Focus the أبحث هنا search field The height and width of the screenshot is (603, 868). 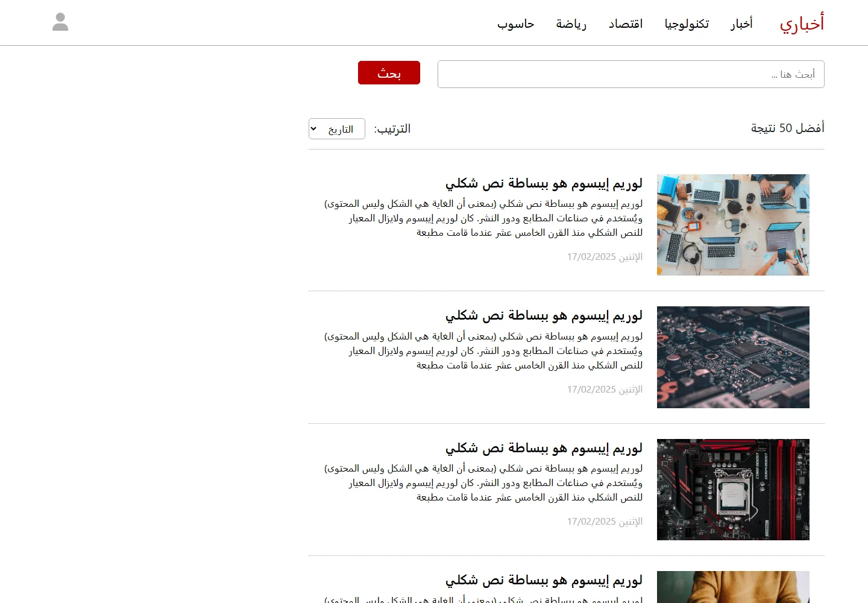coord(631,74)
